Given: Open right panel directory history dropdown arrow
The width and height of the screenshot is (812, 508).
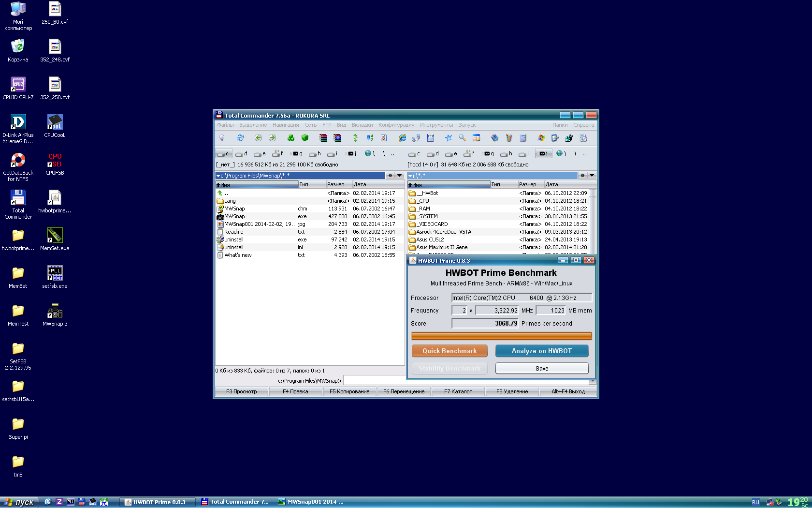Looking at the screenshot, I should click(592, 176).
